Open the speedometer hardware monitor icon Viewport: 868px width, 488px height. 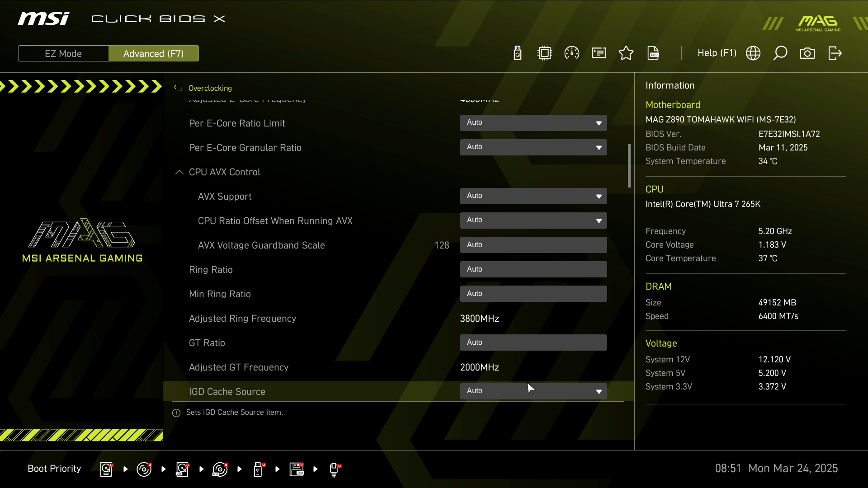(x=572, y=53)
